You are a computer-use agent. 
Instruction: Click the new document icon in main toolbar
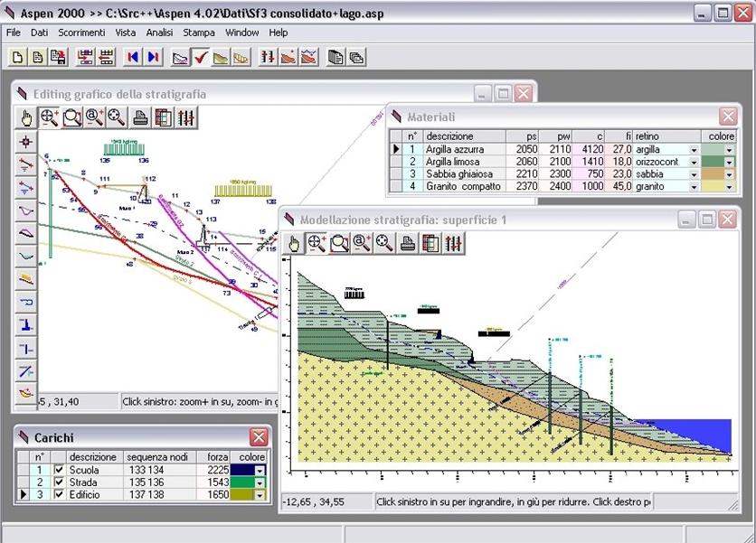[x=18, y=57]
